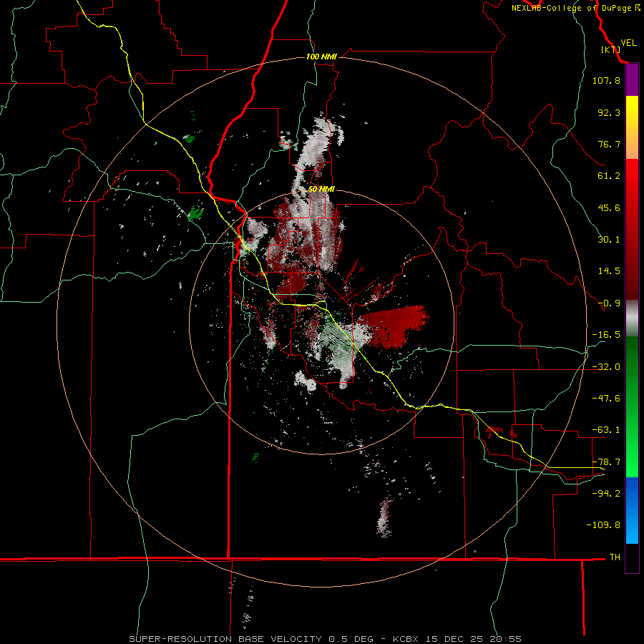
Task: Click the gray near-zero segment of the color bar
Action: pyautogui.click(x=632, y=318)
